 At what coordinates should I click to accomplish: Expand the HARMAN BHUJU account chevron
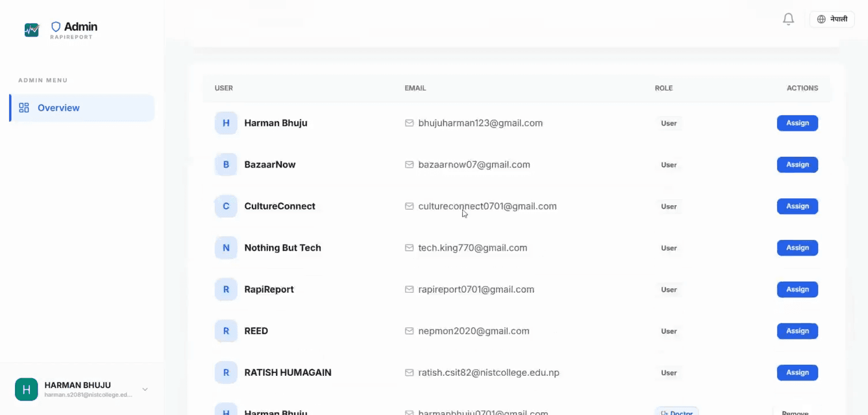(145, 390)
